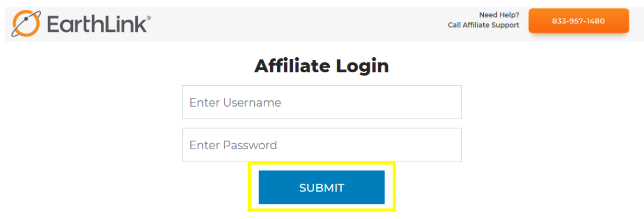Click the registered trademark symbol beside EarthLink
The image size is (644, 219).
pyautogui.click(x=149, y=17)
